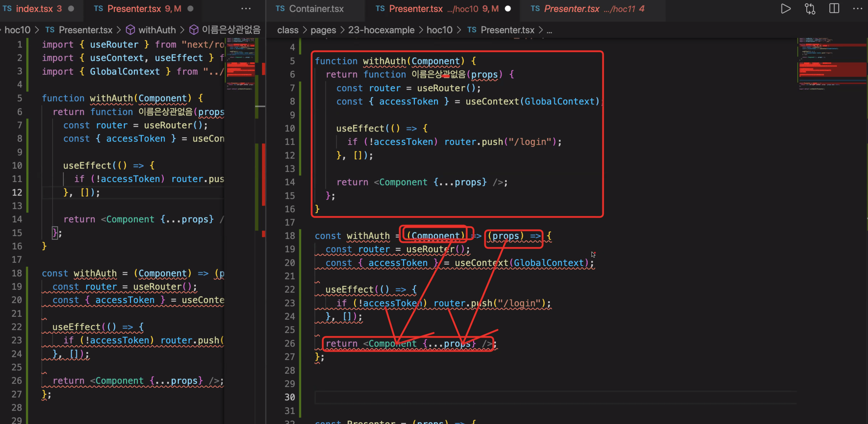868x424 pixels.
Task: Click the split editor right icon
Action: [x=834, y=8]
